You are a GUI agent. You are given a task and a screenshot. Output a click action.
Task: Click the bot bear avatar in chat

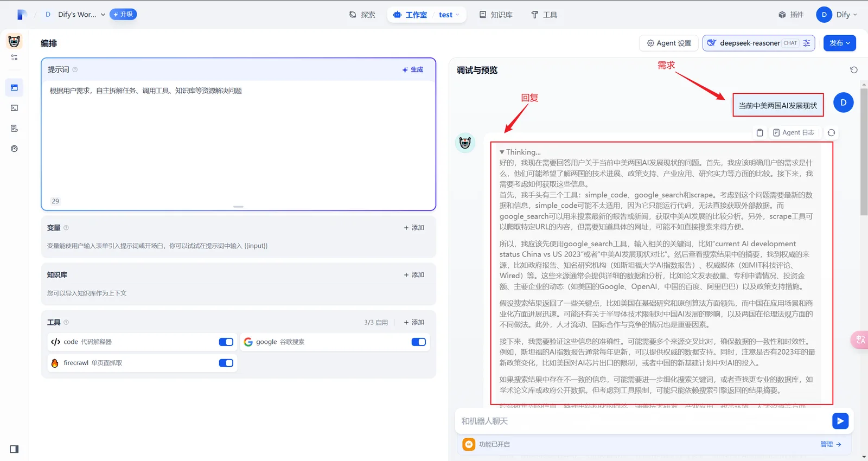coord(465,143)
